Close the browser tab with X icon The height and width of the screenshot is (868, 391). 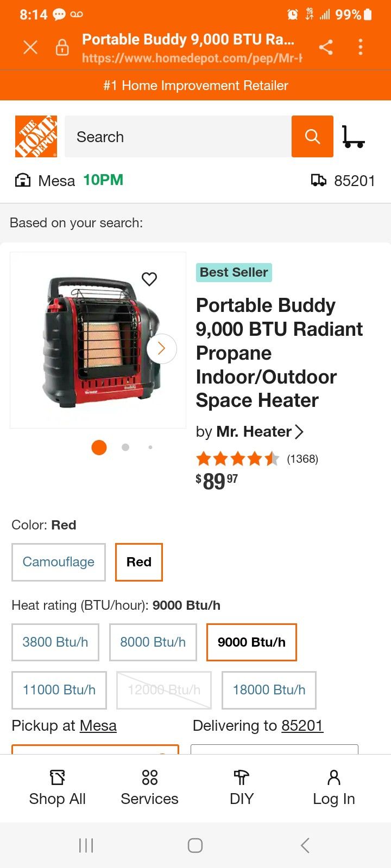pos(30,48)
